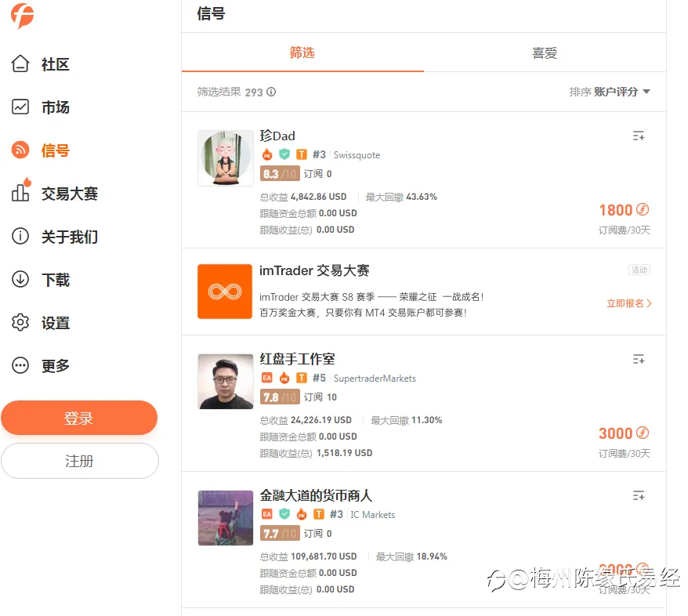
Task: Click the Followme logo icon
Action: click(23, 16)
